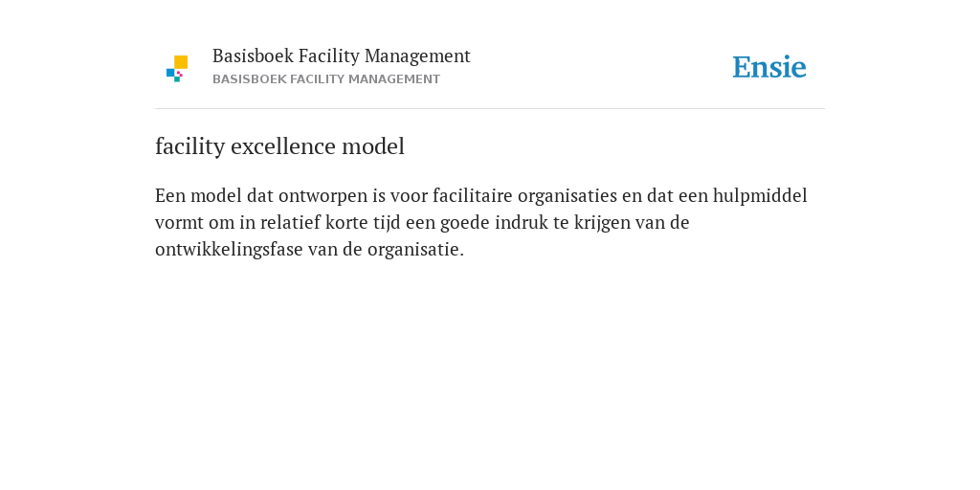Image resolution: width=980 pixels, height=490 pixels.
Task: Click the yellow square in the logo
Action: (x=181, y=62)
